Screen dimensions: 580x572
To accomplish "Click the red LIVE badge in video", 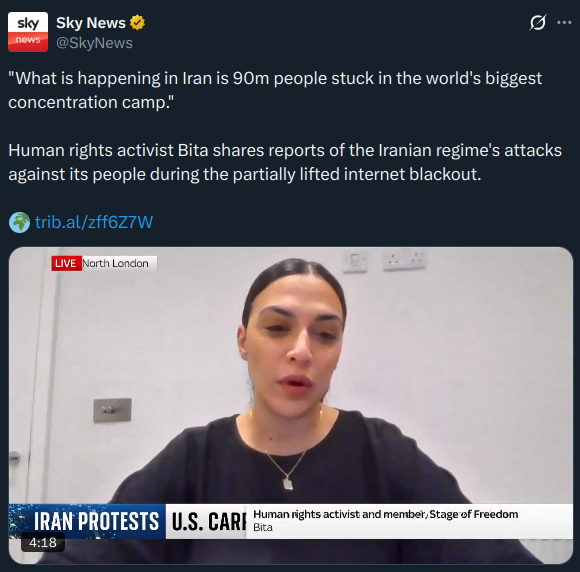I will click(x=66, y=263).
